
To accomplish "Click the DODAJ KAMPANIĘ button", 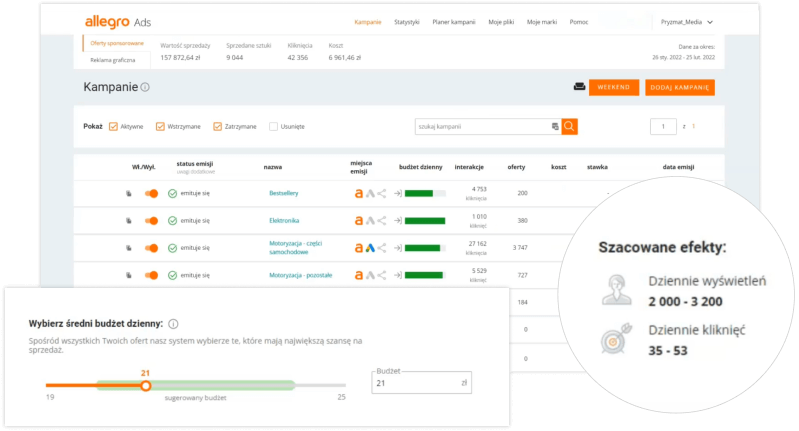I will (680, 87).
